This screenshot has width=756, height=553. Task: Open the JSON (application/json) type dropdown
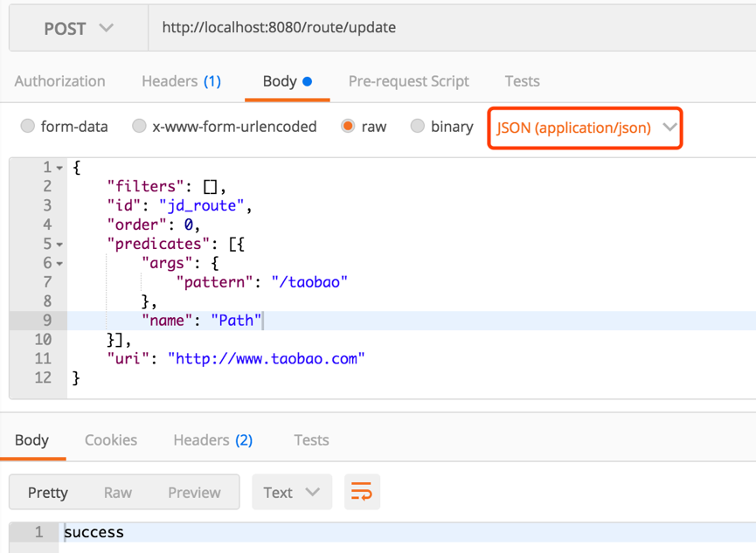585,128
